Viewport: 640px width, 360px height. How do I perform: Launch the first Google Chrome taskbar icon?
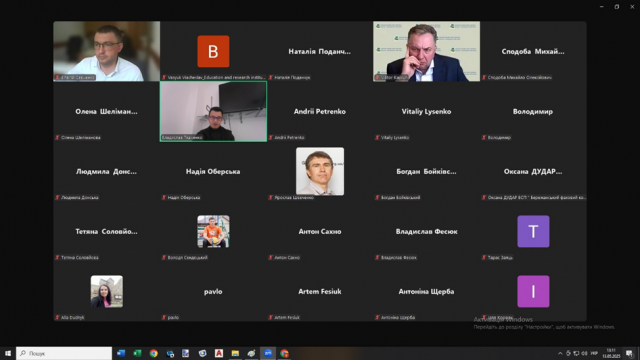[153, 353]
